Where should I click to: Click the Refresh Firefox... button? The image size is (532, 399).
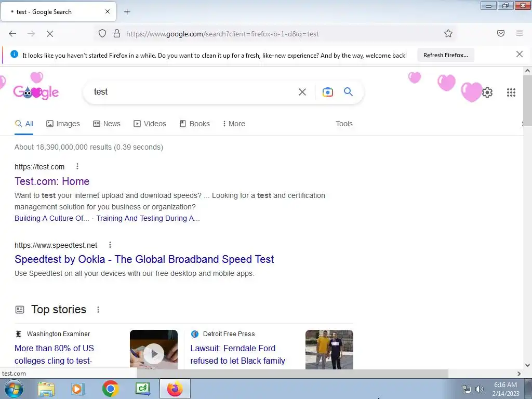click(x=445, y=55)
